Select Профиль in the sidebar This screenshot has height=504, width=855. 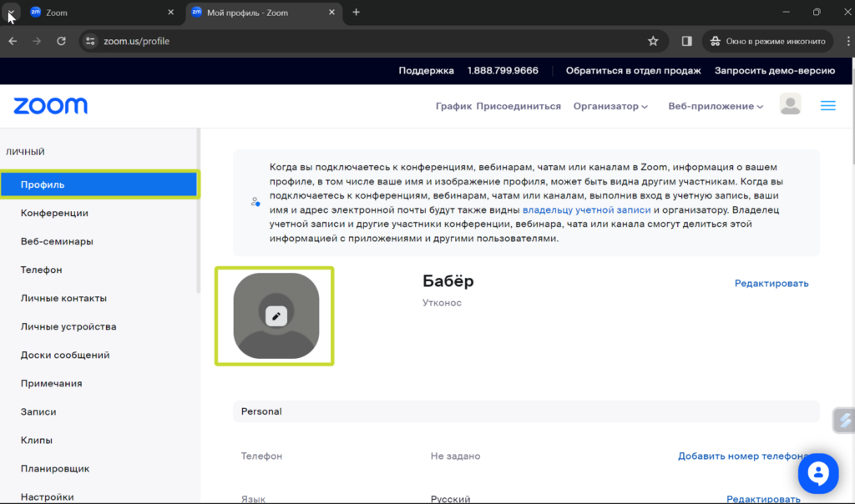99,184
